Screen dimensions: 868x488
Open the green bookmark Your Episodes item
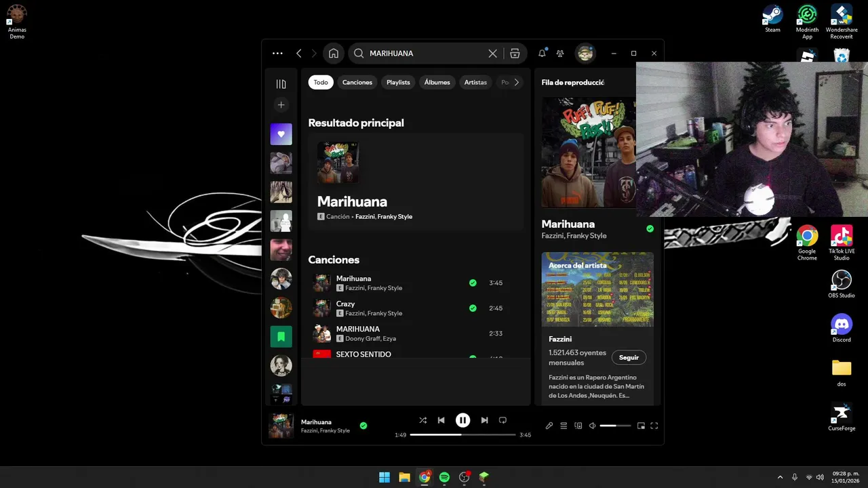pos(281,336)
